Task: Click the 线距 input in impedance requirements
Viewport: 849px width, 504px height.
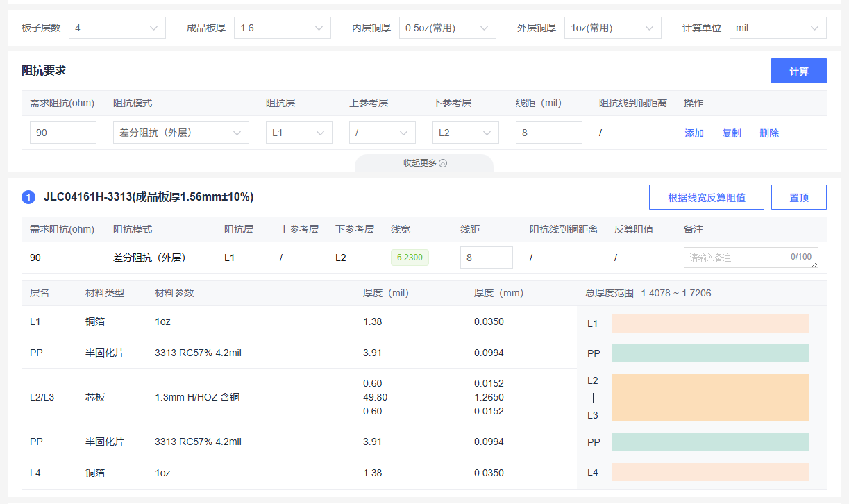Action: coord(548,133)
